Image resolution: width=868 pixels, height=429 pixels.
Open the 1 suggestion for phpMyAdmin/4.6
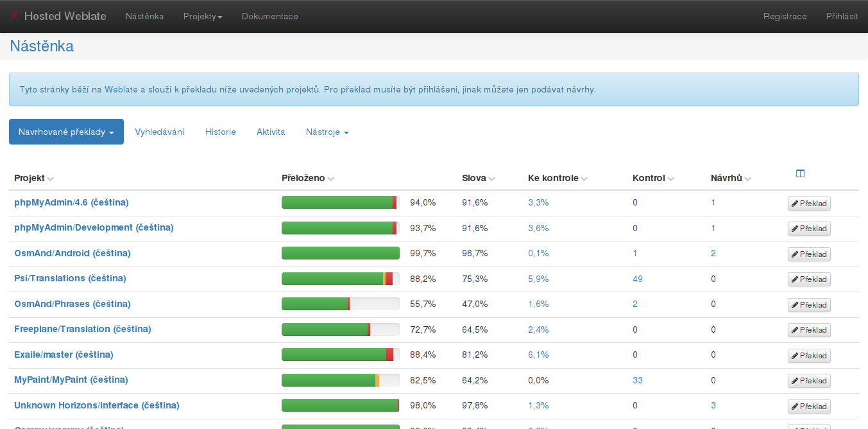713,202
